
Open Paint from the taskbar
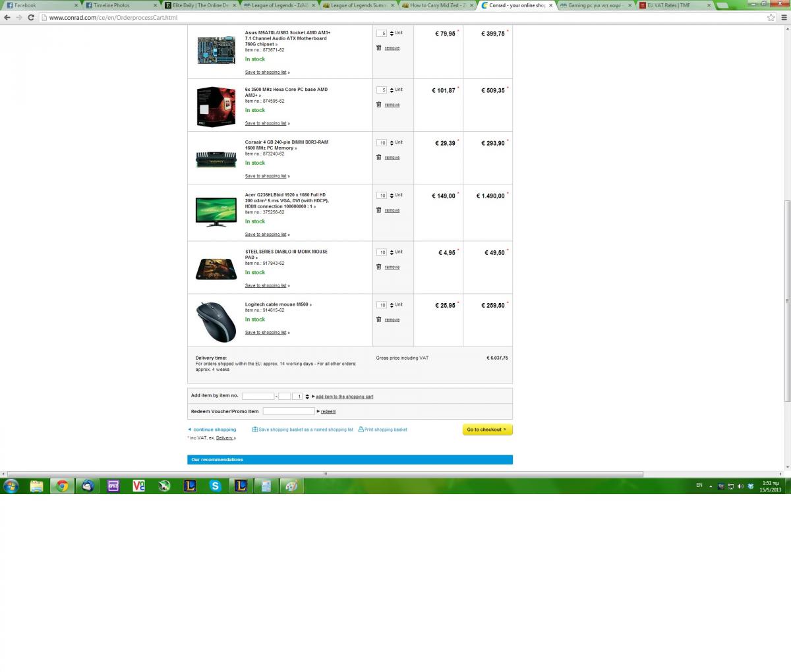click(x=291, y=486)
